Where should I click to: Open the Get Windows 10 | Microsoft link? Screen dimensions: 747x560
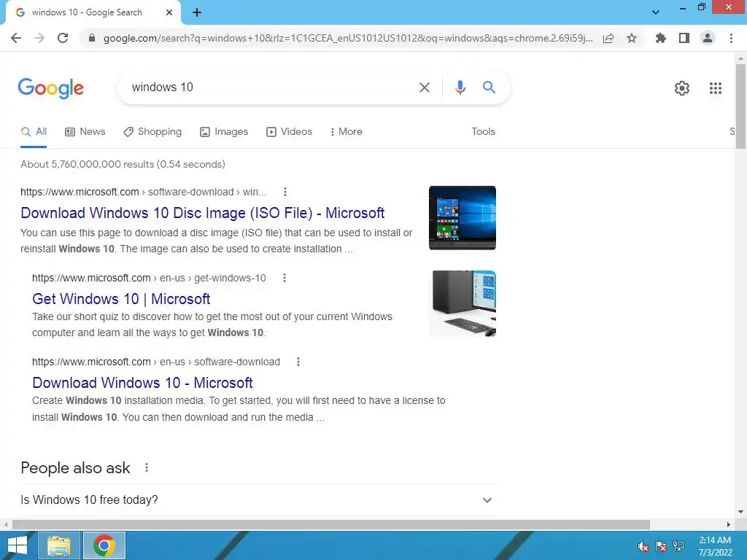121,299
